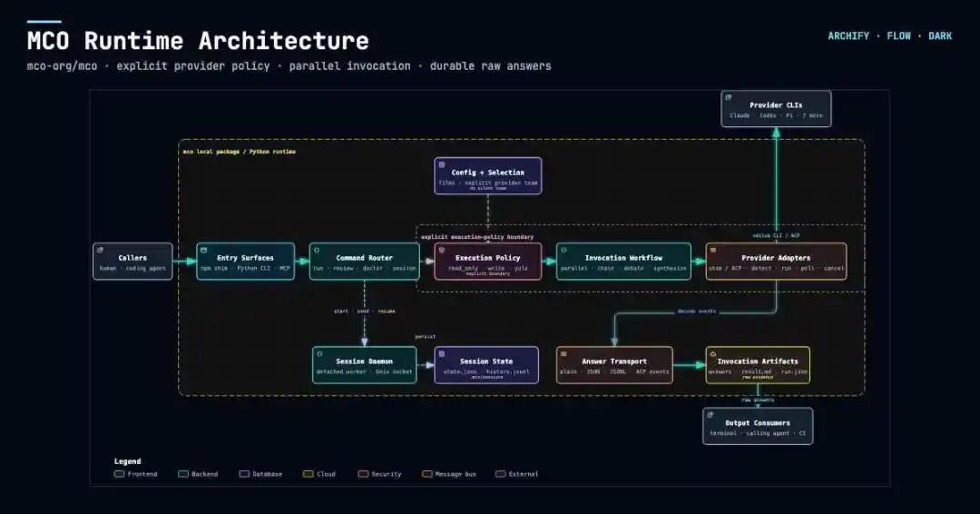The height and width of the screenshot is (514, 980).
Task: Click the 'human · coding agent' caption
Action: pos(132,268)
